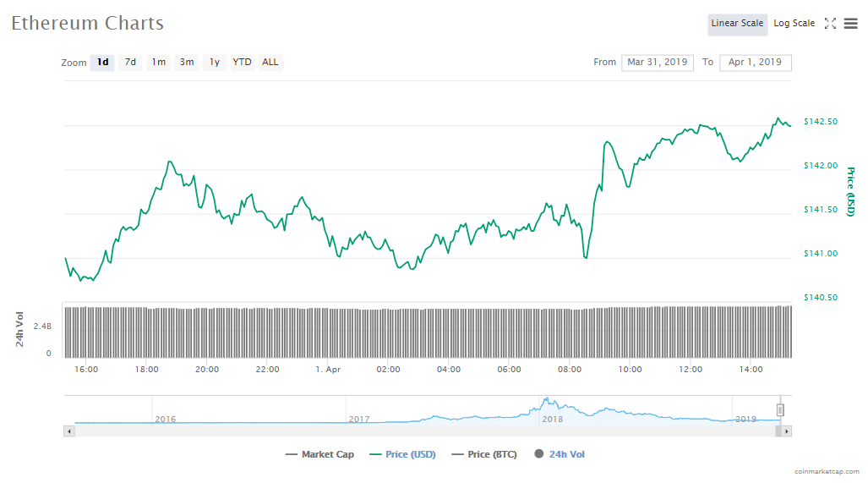
Task: Open the From date field
Action: (658, 63)
